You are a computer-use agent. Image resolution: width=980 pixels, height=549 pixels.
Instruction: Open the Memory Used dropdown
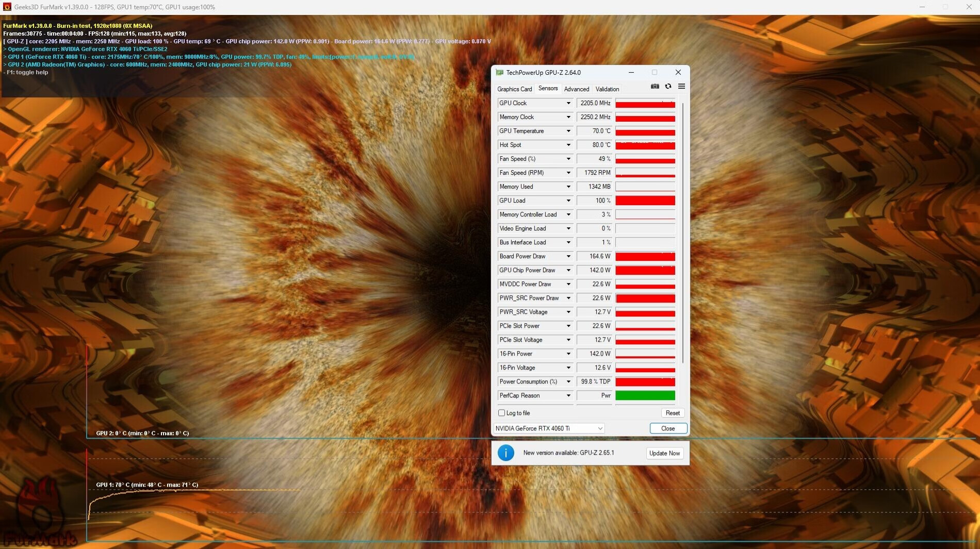pyautogui.click(x=568, y=187)
